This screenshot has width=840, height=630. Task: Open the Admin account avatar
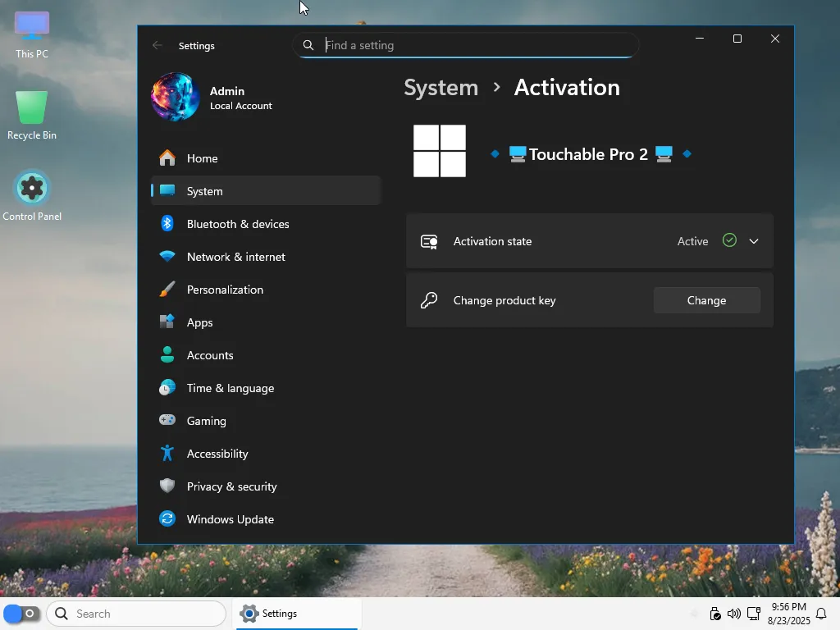176,97
